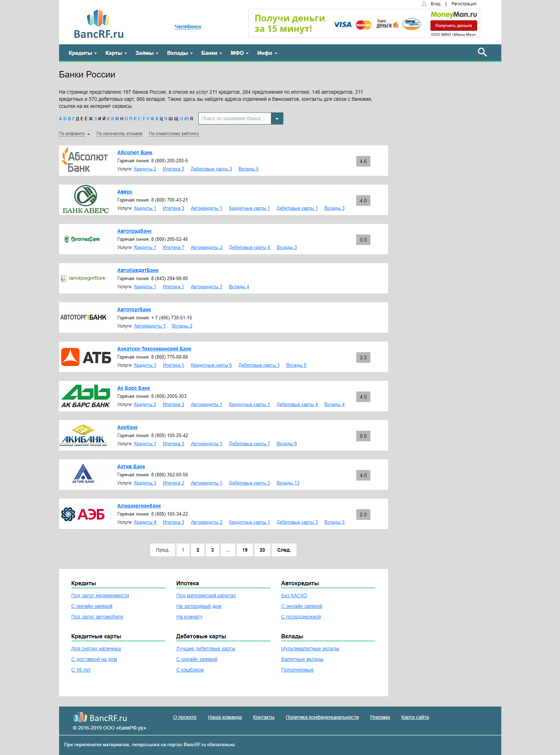Expand the Инфо navigation menu
560x755 pixels.
[x=267, y=53]
